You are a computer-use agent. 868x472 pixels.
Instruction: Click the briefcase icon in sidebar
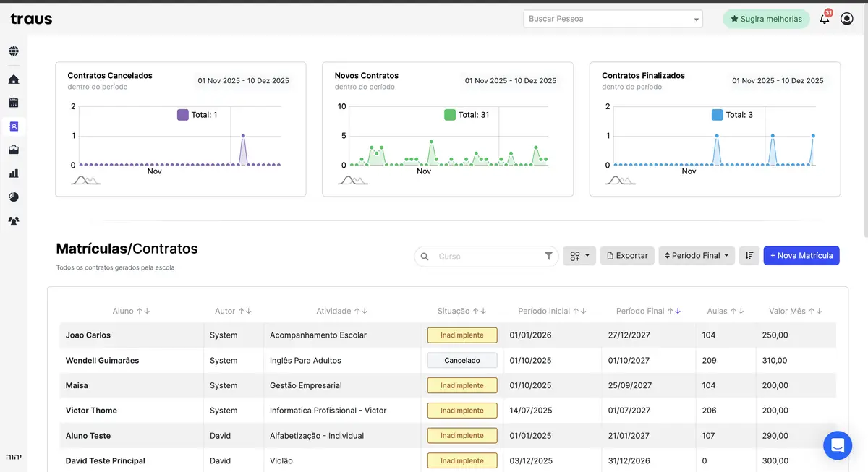[x=14, y=150]
